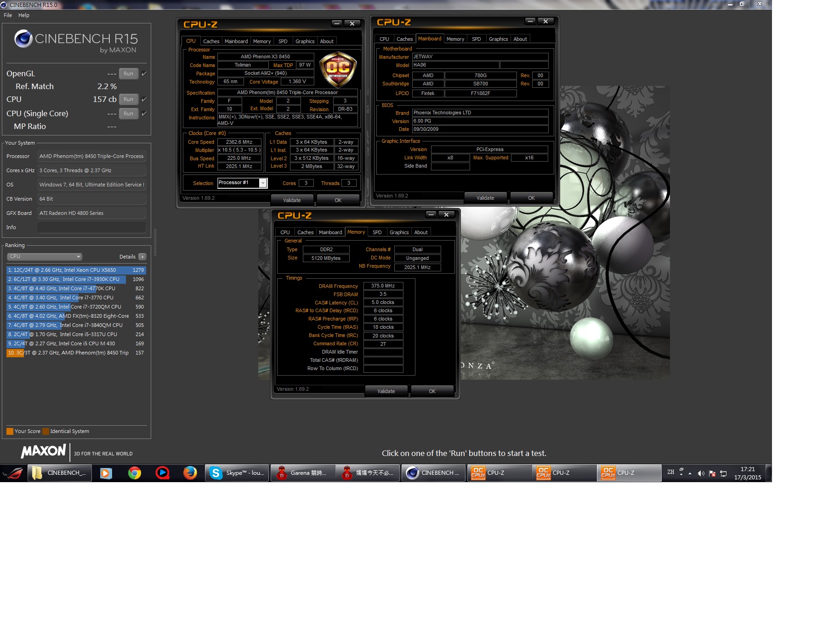Image resolution: width=840 pixels, height=630 pixels.
Task: Click Validate in the CPU-Z Mainboard window
Action: click(485, 198)
